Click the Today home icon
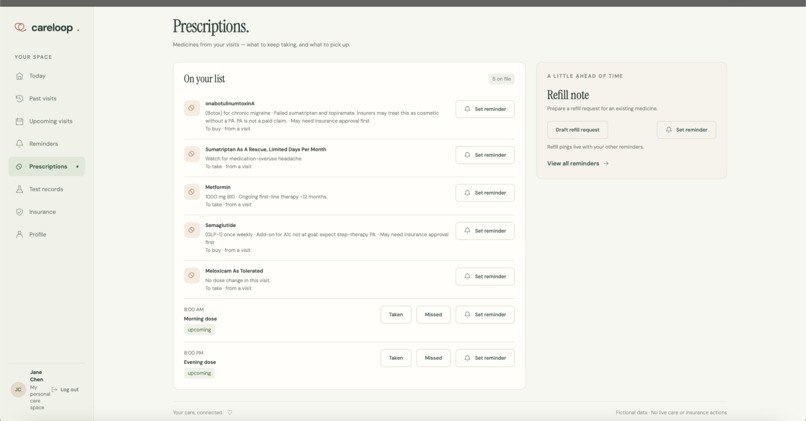The width and height of the screenshot is (806, 421). (x=20, y=76)
